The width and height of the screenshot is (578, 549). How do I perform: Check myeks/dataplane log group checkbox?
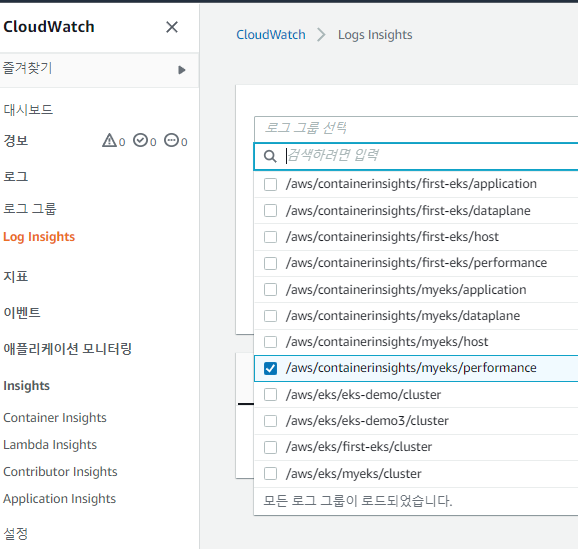271,316
